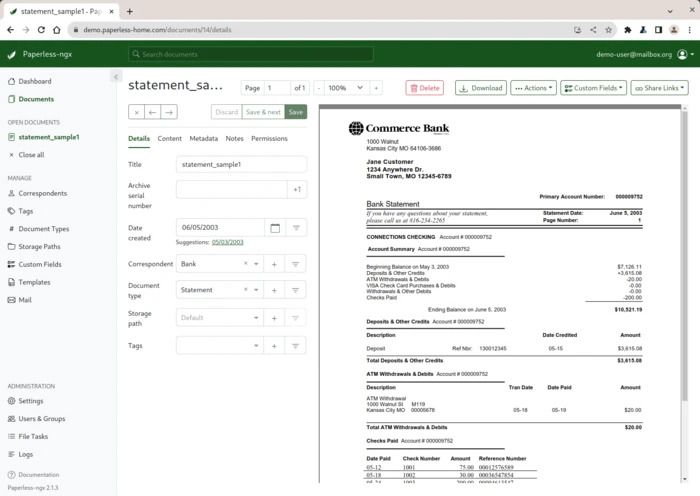Screen dimensions: 700x496
Task: Close all open documents
Action: tap(26, 155)
